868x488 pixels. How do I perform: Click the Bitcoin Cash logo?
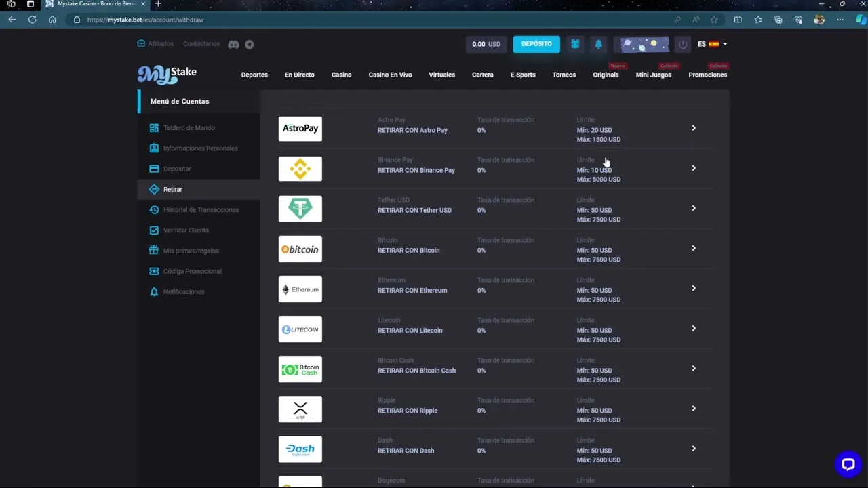(300, 369)
